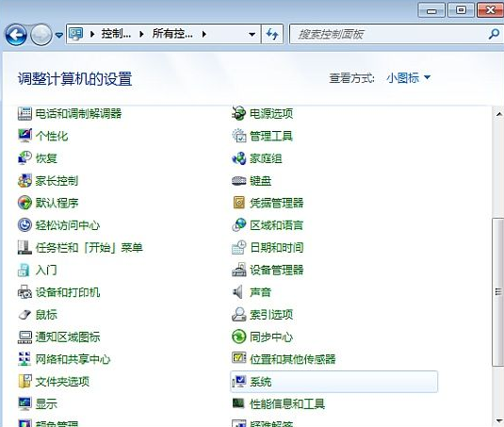
Task: Open the 同步中心 green sync icon
Action: click(x=239, y=337)
